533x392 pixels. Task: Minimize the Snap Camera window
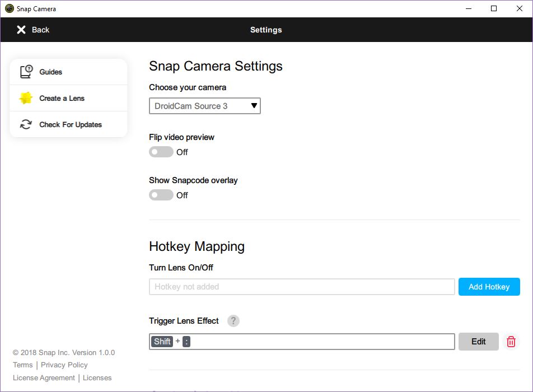(469, 9)
